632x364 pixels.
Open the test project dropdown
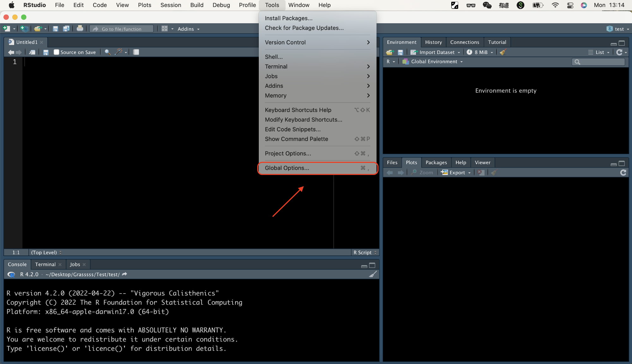[x=618, y=29]
